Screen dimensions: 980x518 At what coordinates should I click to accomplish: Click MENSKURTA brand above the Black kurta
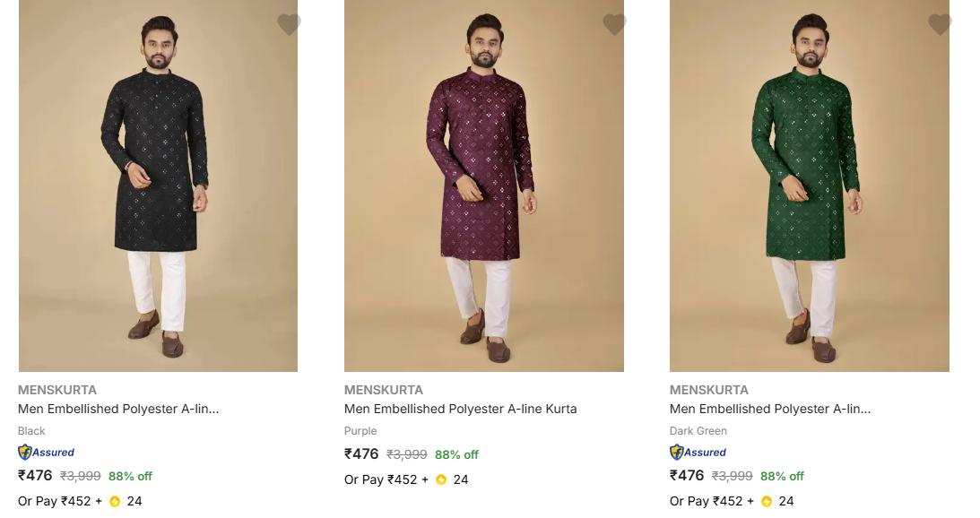click(57, 390)
